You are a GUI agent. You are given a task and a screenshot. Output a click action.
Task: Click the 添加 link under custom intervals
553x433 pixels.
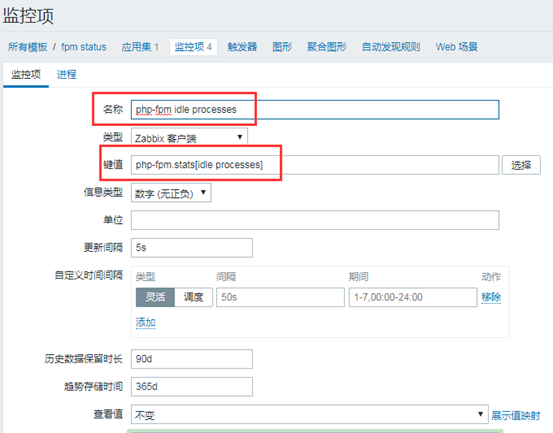click(145, 322)
